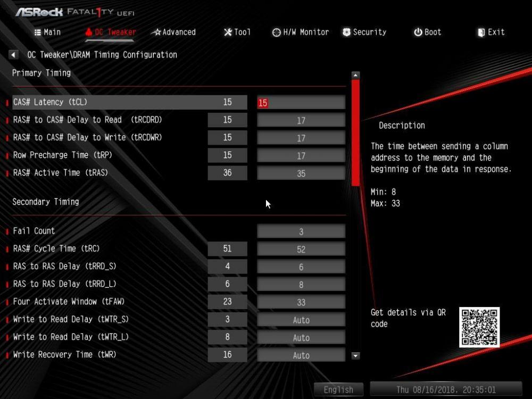The image size is (532, 399).
Task: Select the CAS# Latency value field
Action: pos(301,102)
